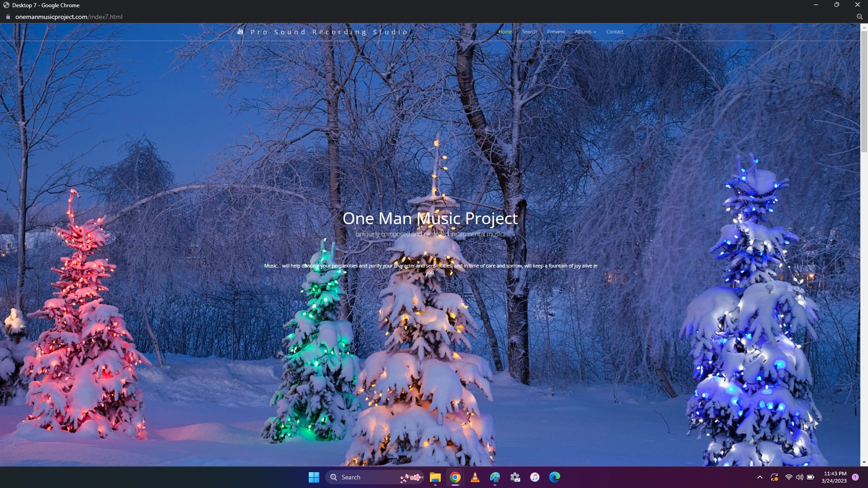868x488 pixels.
Task: Open the volume speaker control in the tray
Action: click(800, 477)
